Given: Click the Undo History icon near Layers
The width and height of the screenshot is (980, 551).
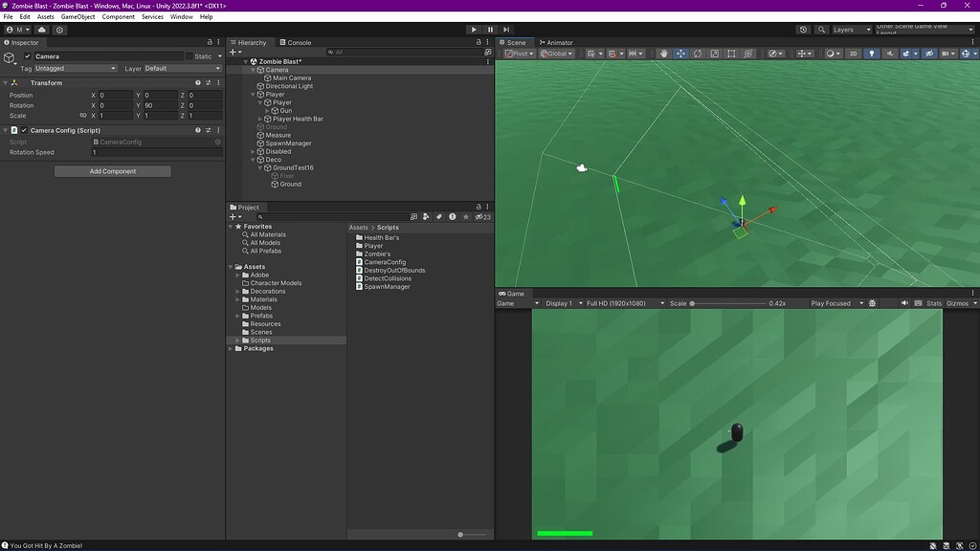Looking at the screenshot, I should (x=803, y=29).
